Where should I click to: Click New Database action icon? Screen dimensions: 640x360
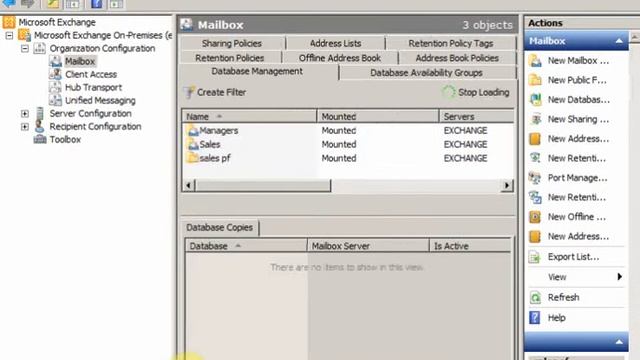[535, 100]
